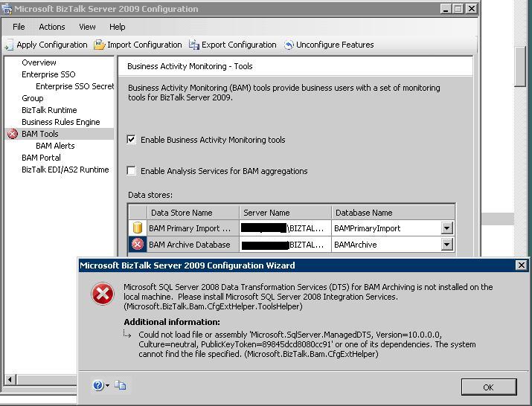Maximize the BizTalk Configuration window
This screenshot has height=406, width=532.
458,9
